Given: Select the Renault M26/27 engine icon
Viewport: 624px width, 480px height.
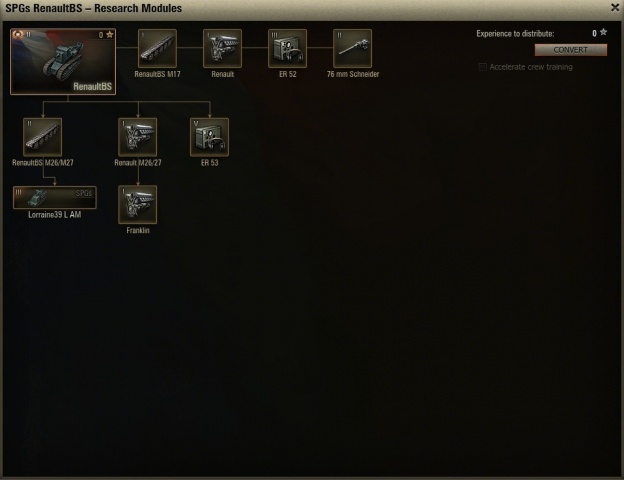Looking at the screenshot, I should point(138,137).
